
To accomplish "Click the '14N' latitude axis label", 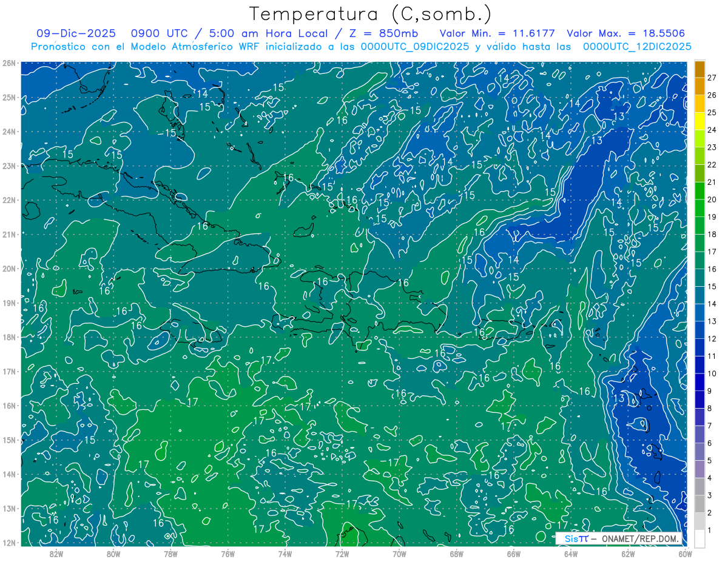I will tap(9, 474).
